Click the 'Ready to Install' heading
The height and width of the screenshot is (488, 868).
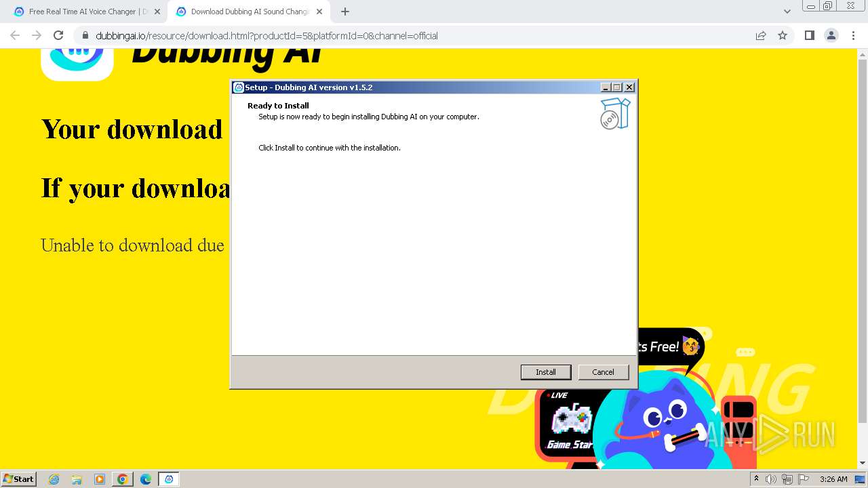(278, 106)
